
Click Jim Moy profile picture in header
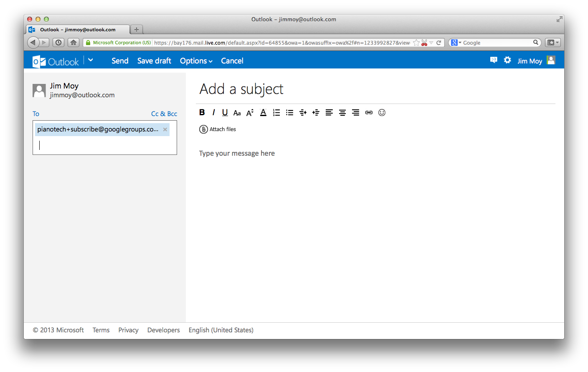[x=551, y=60]
